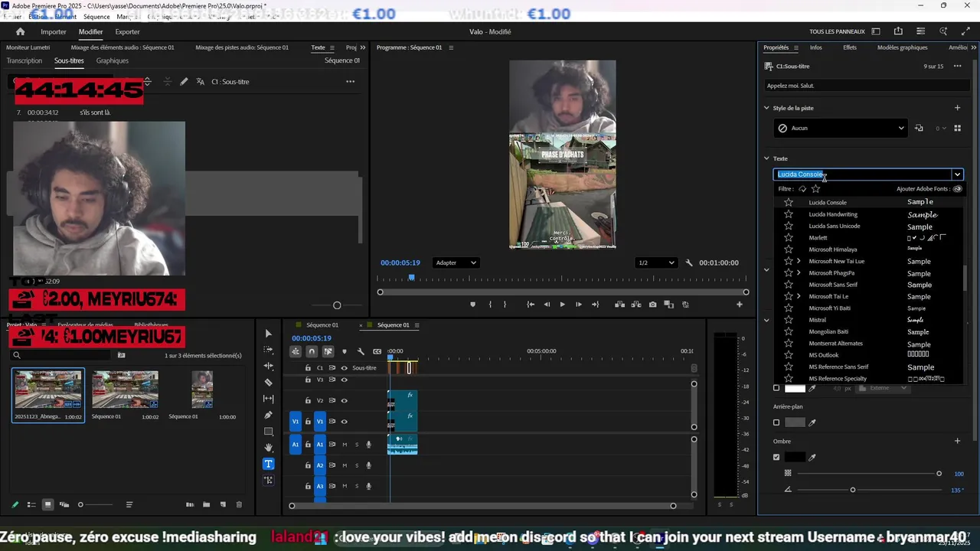Select the Ripple Edit tool
This screenshot has width=980, height=551.
268,366
